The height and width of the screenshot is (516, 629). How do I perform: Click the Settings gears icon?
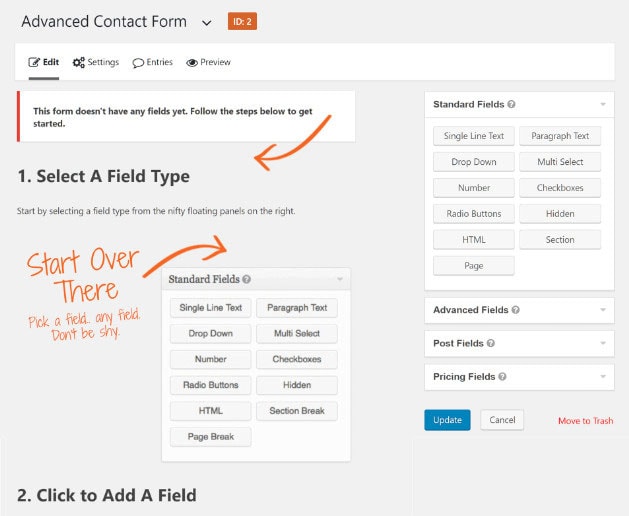point(79,62)
